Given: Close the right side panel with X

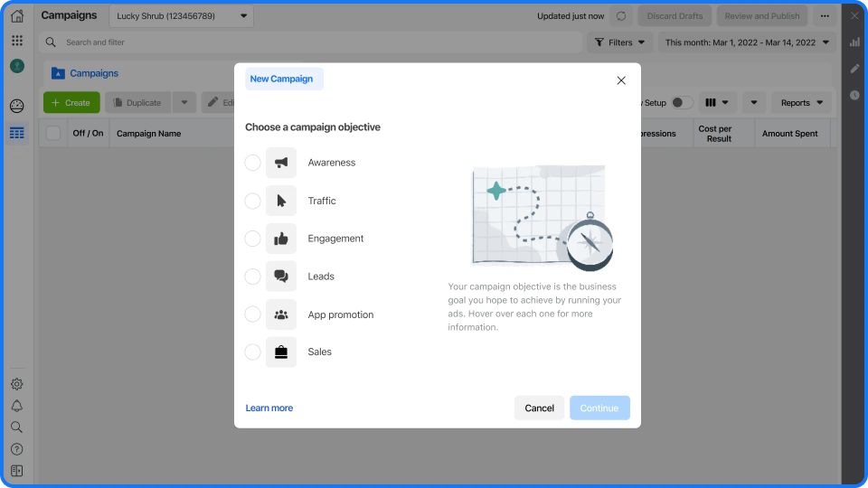Looking at the screenshot, I should pos(854,16).
